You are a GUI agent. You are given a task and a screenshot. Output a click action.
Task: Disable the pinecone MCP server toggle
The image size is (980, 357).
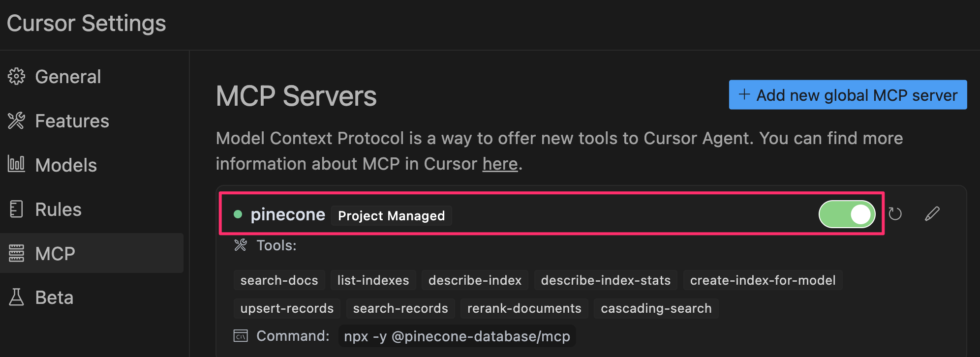point(847,214)
